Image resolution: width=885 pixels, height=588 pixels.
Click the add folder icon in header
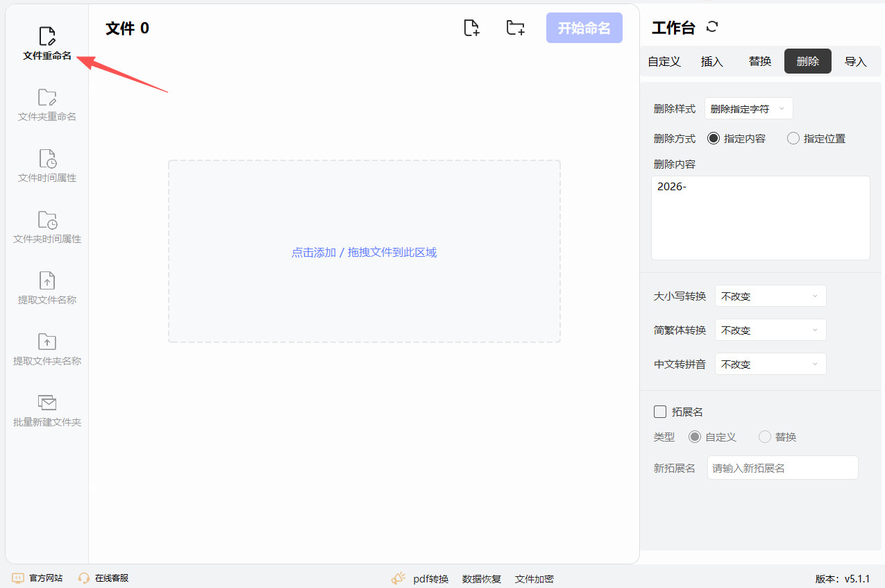[x=515, y=28]
